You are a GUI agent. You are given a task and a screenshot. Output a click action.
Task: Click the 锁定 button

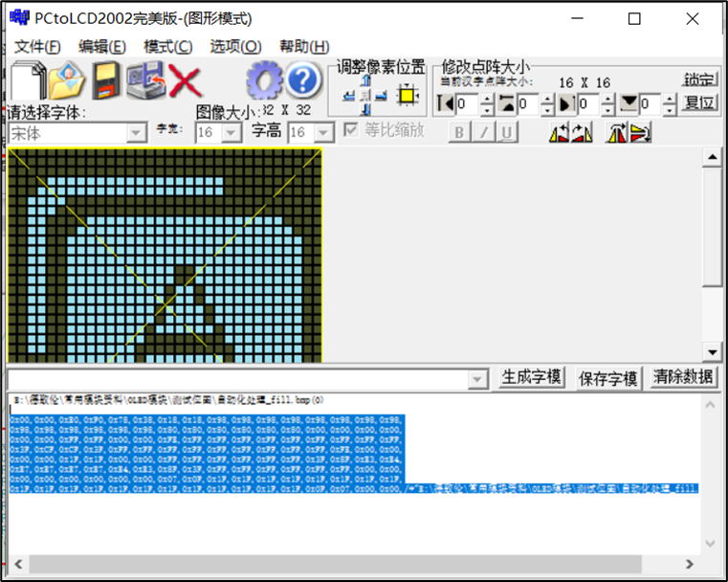699,79
